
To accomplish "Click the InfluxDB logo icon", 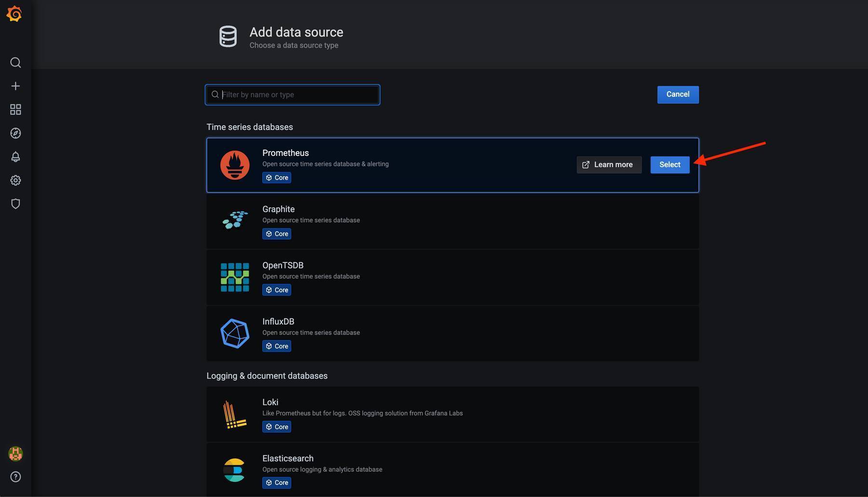I will (235, 333).
